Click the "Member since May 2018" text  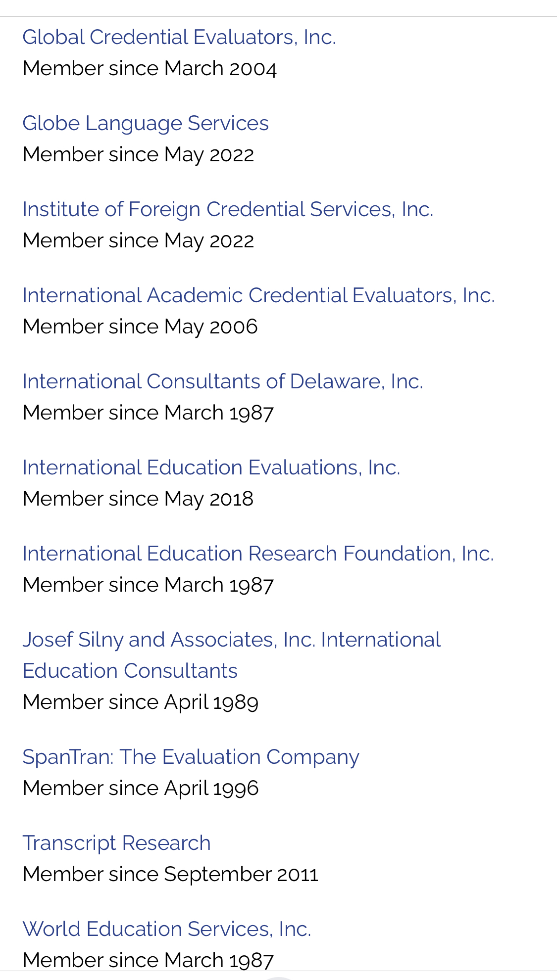pyautogui.click(x=138, y=499)
